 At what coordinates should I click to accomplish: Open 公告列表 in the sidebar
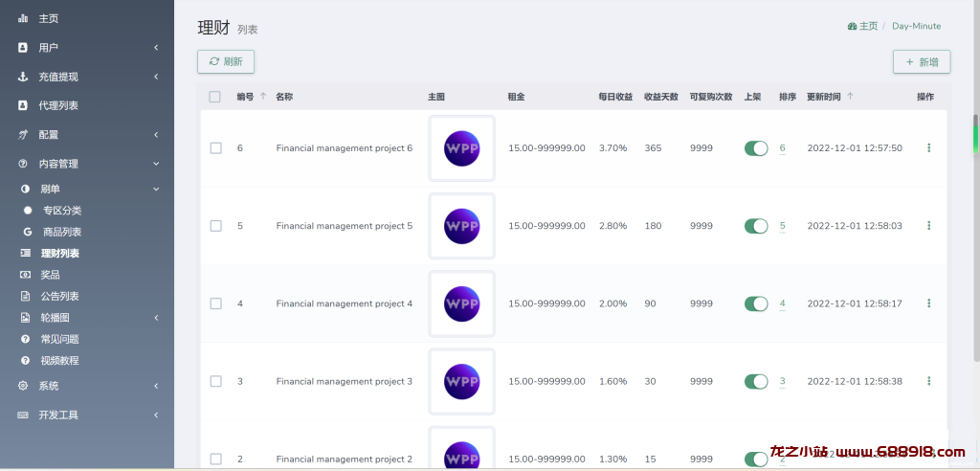coord(60,297)
